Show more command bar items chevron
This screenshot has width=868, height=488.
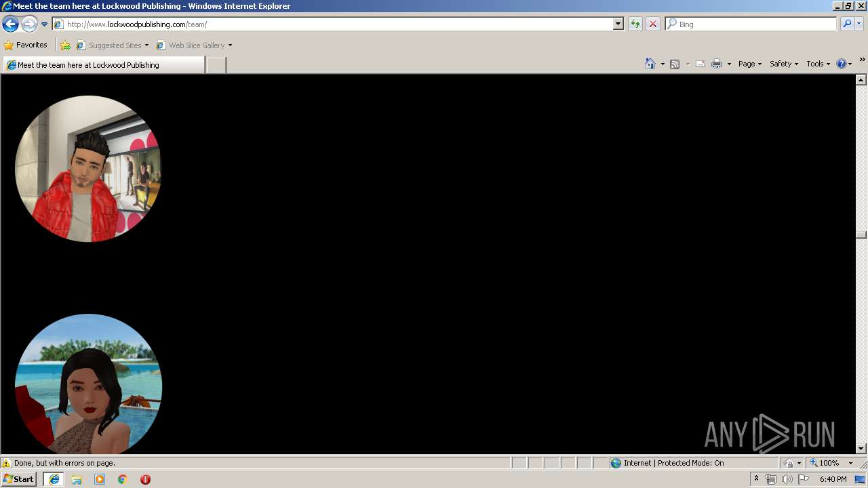coord(862,60)
